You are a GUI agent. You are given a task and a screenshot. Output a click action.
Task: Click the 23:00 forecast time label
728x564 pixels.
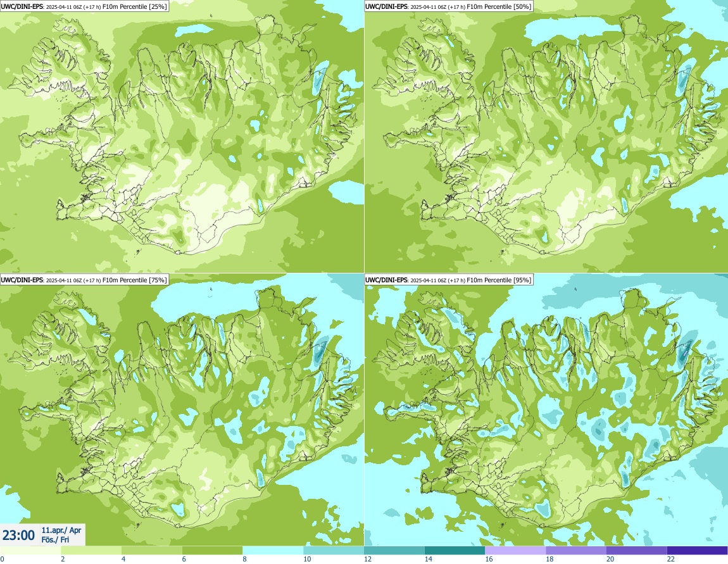pos(18,536)
